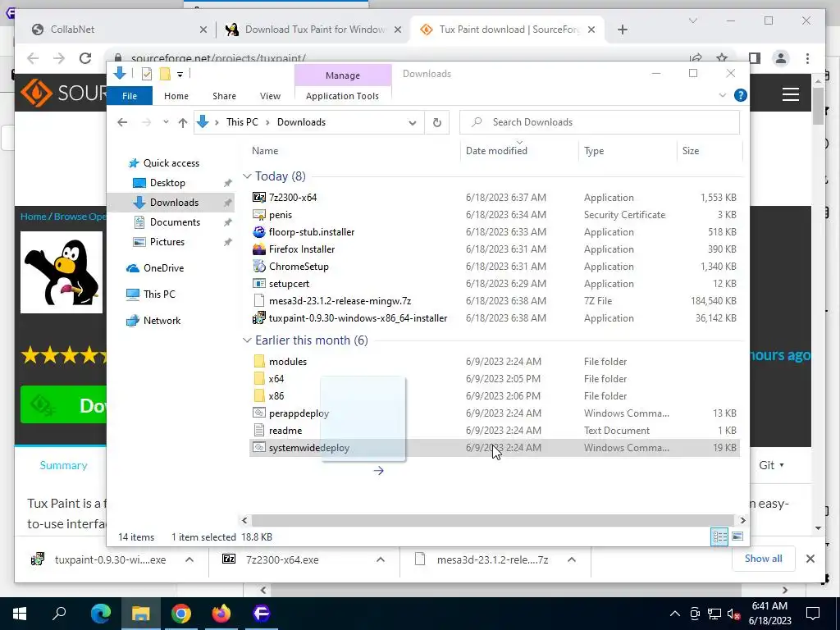Open the Git dropdown on SourceForge
840x630 pixels.
pyautogui.click(x=771, y=466)
